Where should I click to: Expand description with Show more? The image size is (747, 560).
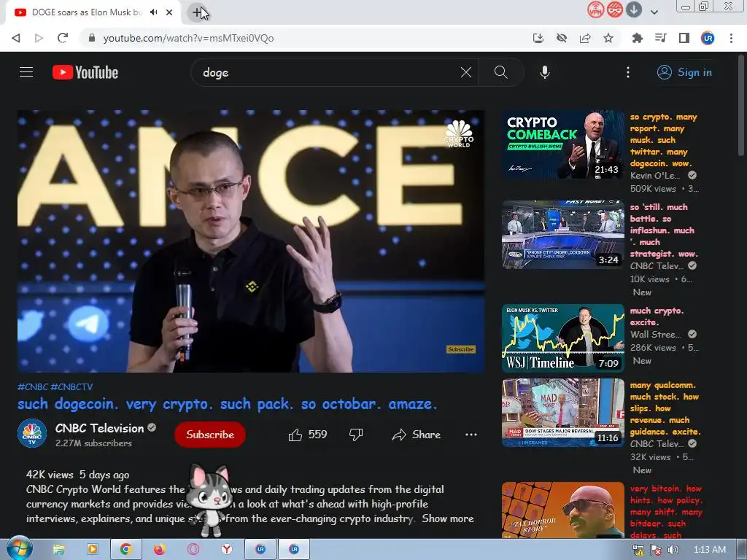447,518
